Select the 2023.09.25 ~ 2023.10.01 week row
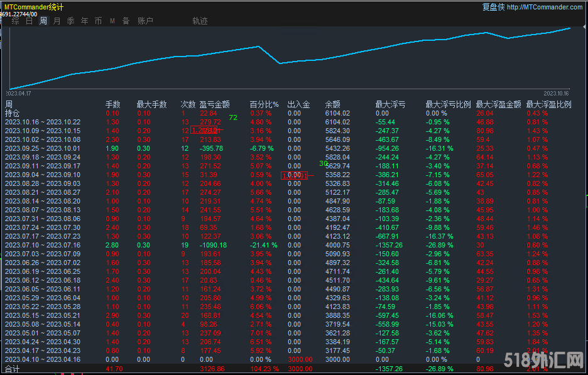The width and height of the screenshot is (588, 375). (x=43, y=148)
